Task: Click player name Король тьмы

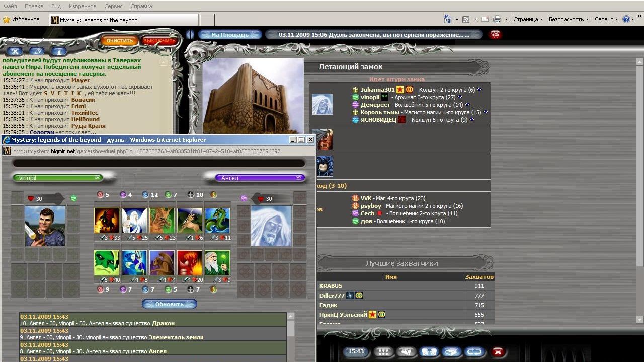Action: point(380,112)
